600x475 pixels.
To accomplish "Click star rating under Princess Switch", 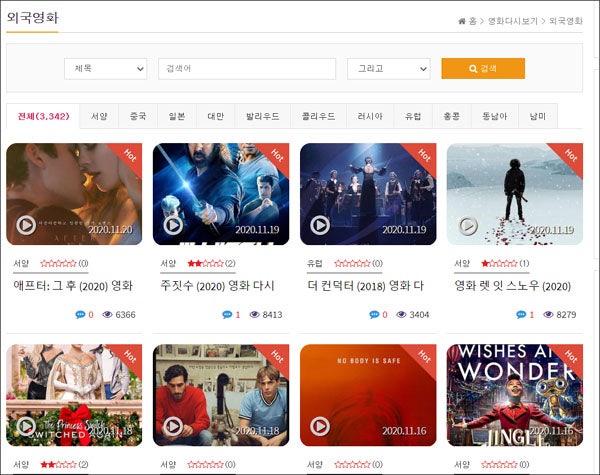I will pos(59,464).
